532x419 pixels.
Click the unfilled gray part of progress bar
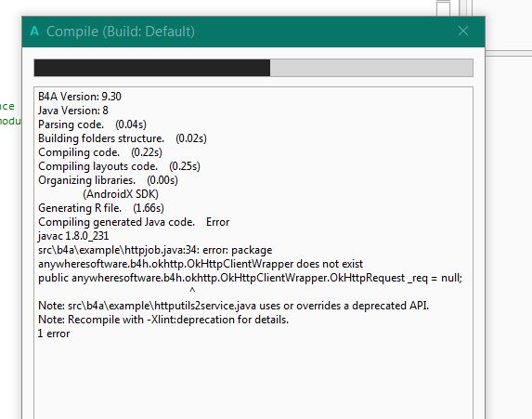(x=371, y=68)
